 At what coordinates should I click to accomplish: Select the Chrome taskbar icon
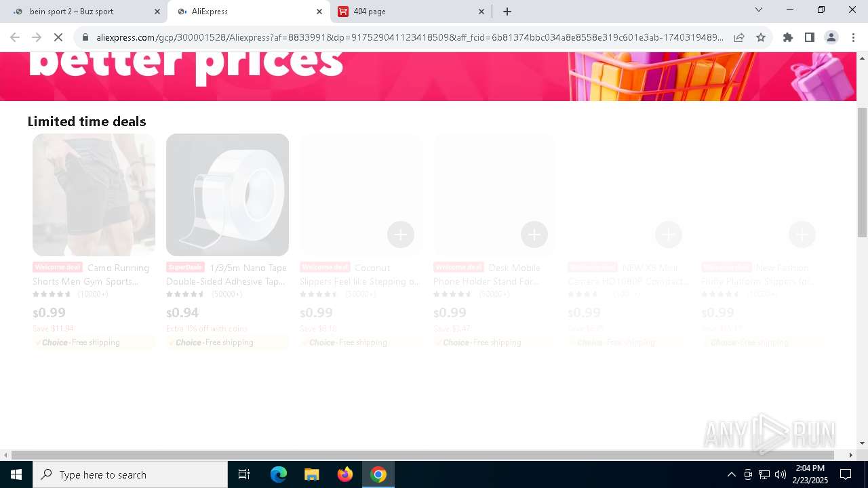coord(378,474)
